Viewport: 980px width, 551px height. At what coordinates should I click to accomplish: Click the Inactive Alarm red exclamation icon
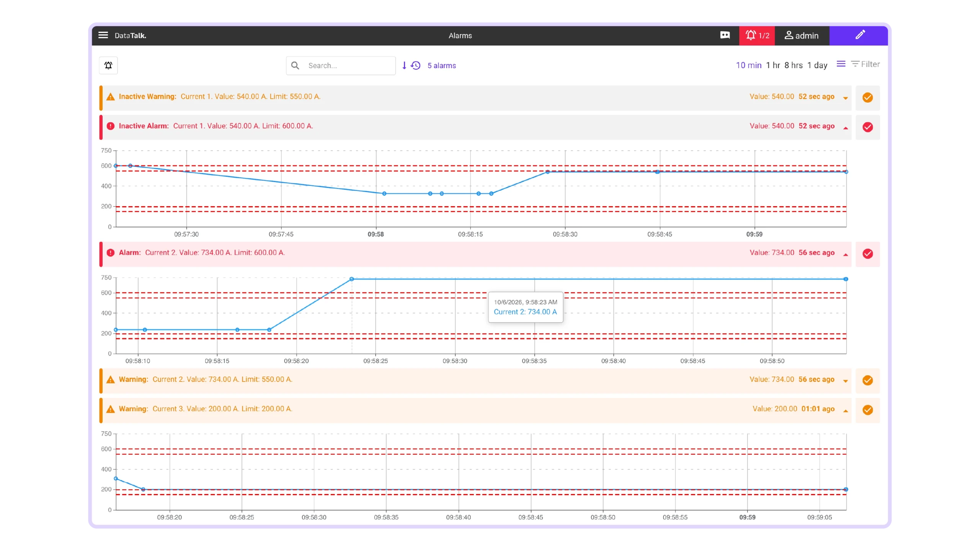point(111,126)
